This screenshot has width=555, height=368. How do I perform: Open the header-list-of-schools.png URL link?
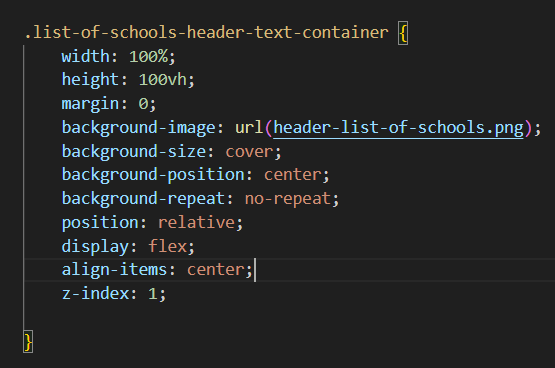tap(398, 128)
